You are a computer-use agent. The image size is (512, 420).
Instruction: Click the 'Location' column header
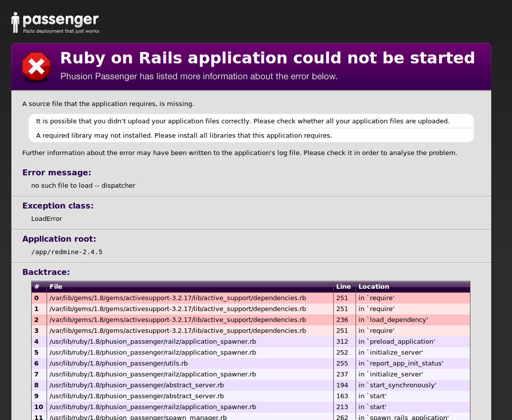374,286
